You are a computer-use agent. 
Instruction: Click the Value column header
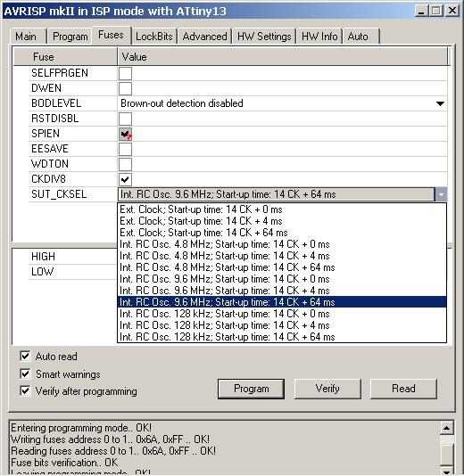[x=283, y=57]
